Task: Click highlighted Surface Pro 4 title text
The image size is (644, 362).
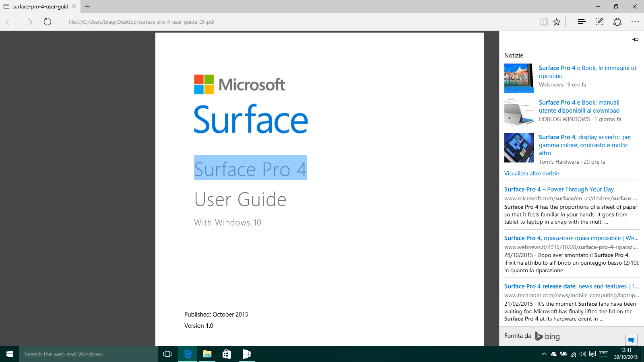Action: coord(250,168)
